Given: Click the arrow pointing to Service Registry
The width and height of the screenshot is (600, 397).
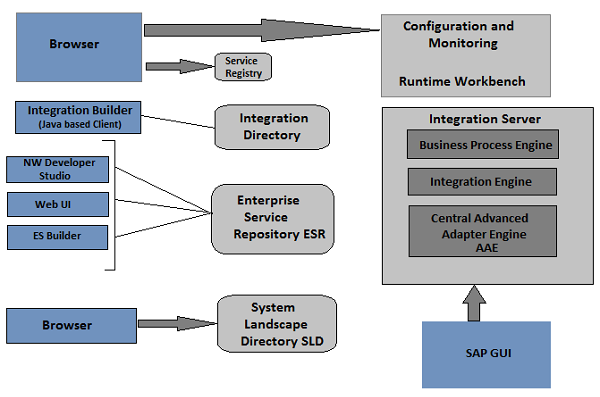Looking at the screenshot, I should click(180, 67).
